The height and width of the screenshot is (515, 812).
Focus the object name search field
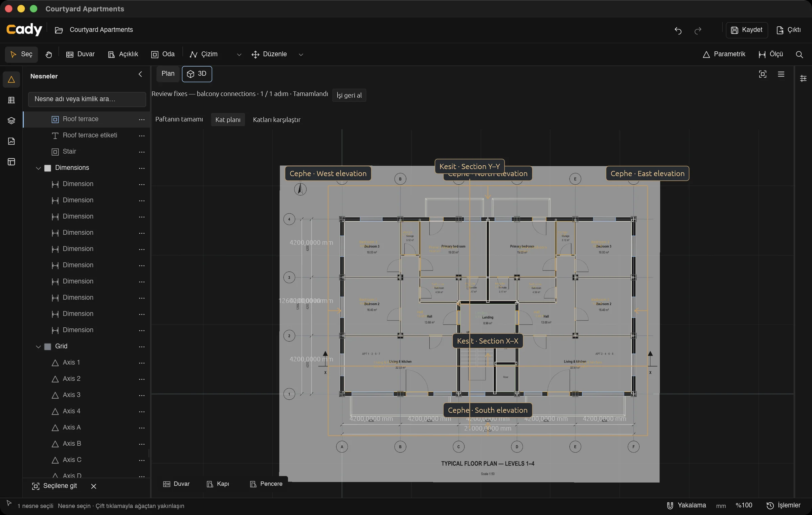(x=87, y=99)
